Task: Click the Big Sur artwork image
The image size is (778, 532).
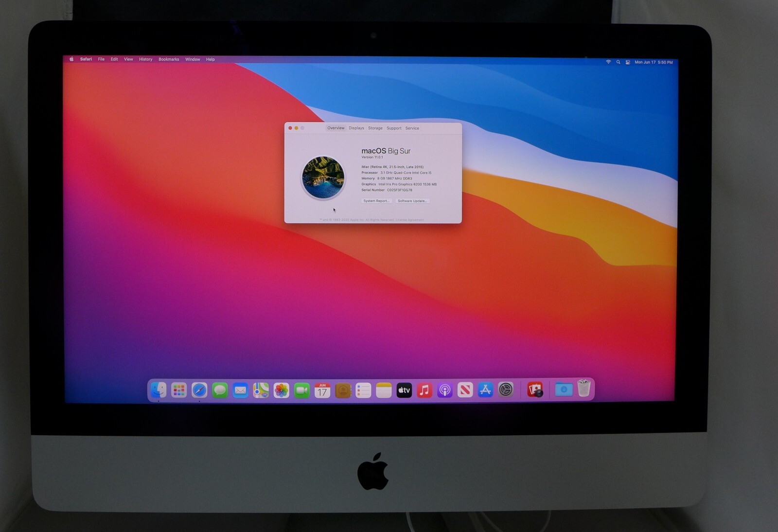Action: 323,178
